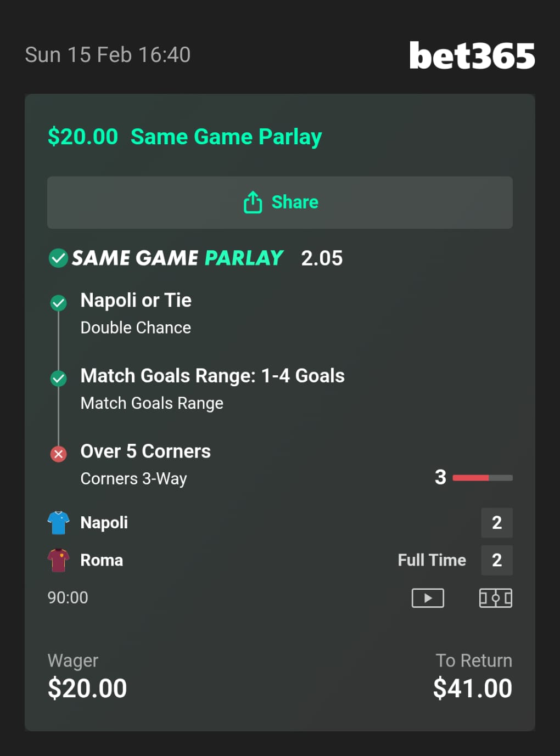Select Match Goals Range: 1-4 Goals leg
Screen dimensions: 560x756
[212, 376]
